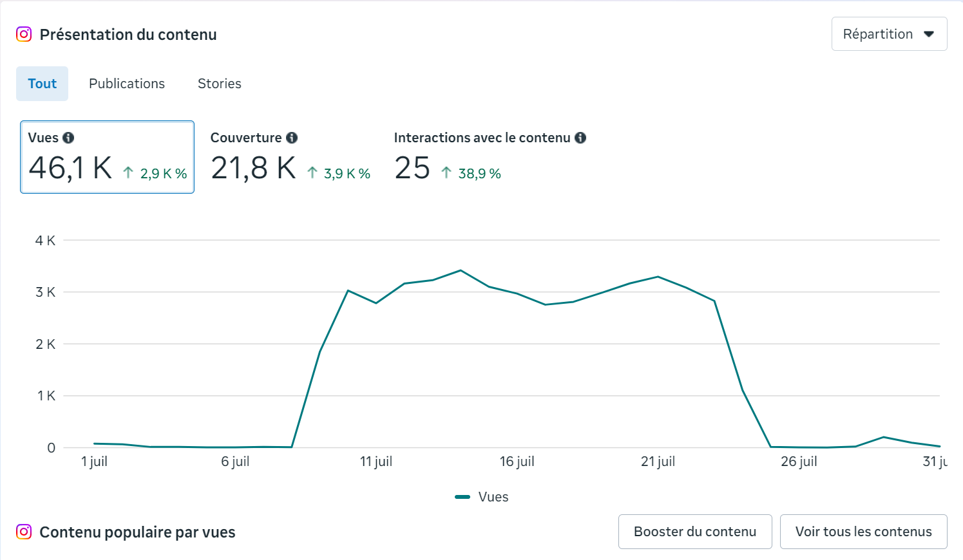This screenshot has width=963, height=560.
Task: Open the Stories tab
Action: pyautogui.click(x=220, y=84)
